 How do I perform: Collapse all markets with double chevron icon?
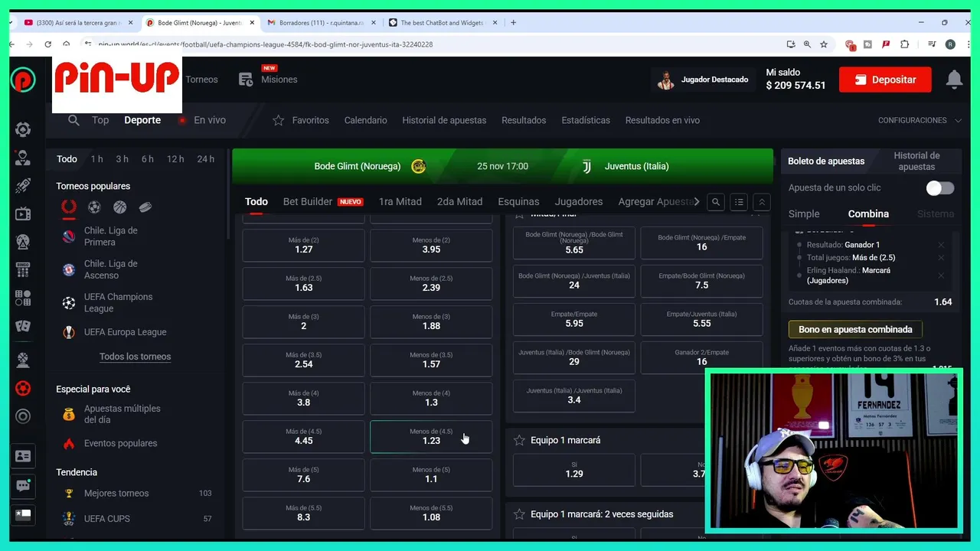[x=762, y=202]
